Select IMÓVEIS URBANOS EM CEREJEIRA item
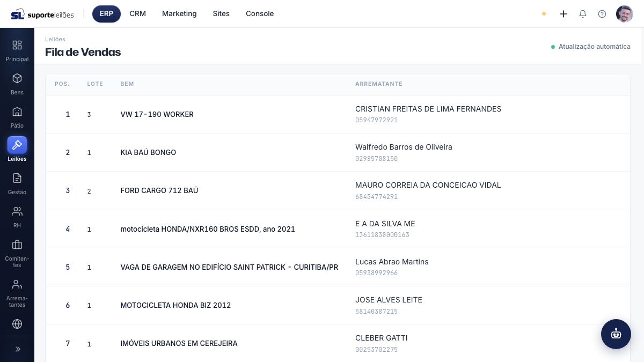This screenshot has height=362, width=644. point(179,343)
